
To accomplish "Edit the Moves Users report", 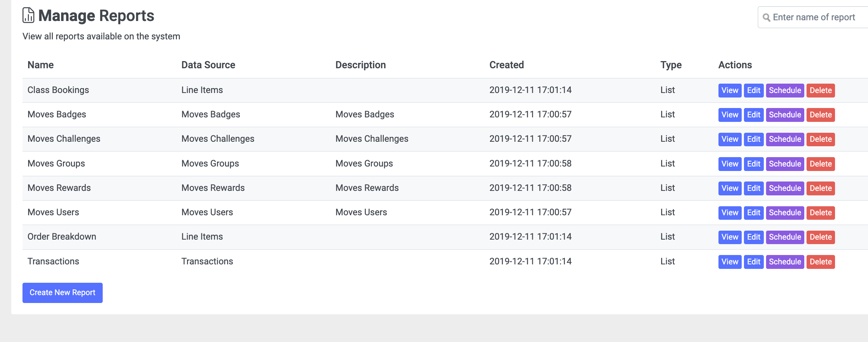I will [x=753, y=213].
